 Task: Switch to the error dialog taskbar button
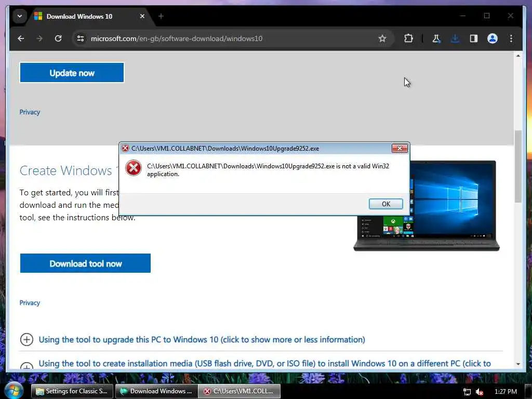[240, 391]
